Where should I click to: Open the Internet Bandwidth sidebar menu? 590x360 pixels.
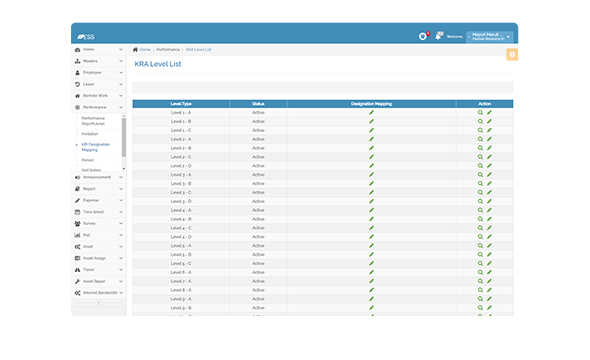99,293
